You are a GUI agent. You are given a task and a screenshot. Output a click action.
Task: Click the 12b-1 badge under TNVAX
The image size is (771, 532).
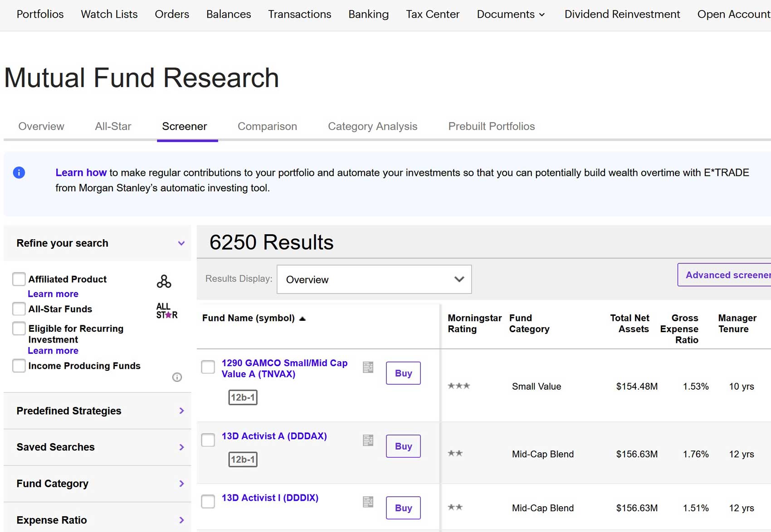click(243, 397)
